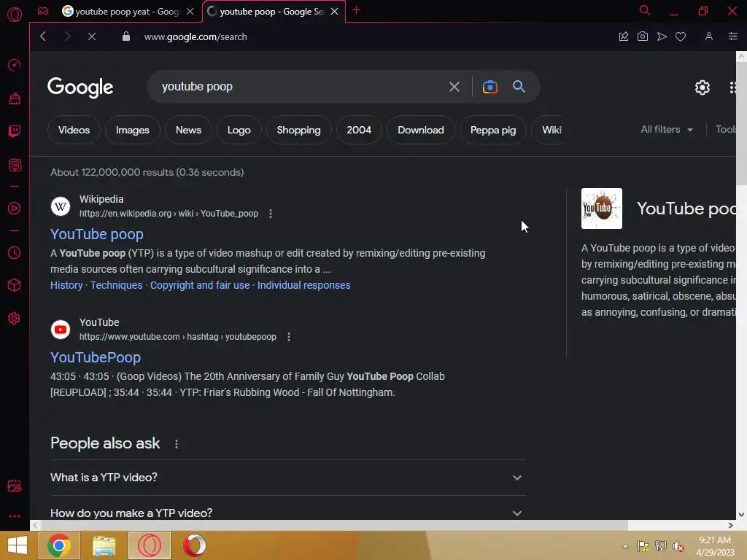Open the All filters dropdown
Image resolution: width=747 pixels, height=560 pixels.
(x=667, y=130)
